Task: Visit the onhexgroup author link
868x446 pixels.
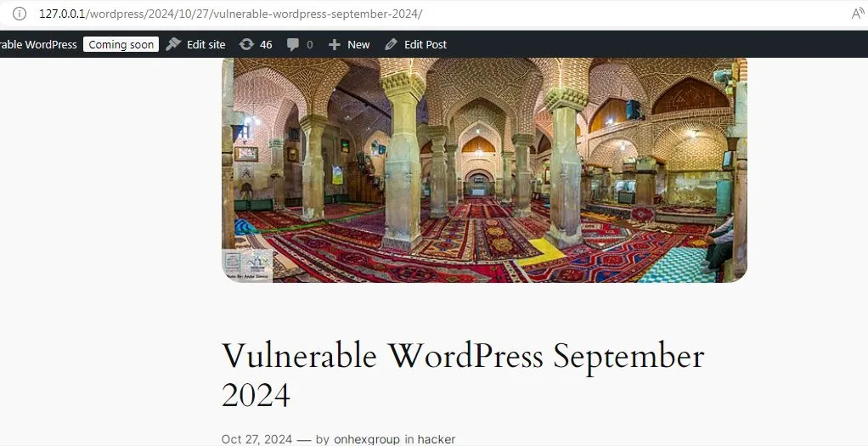Action: (x=366, y=439)
